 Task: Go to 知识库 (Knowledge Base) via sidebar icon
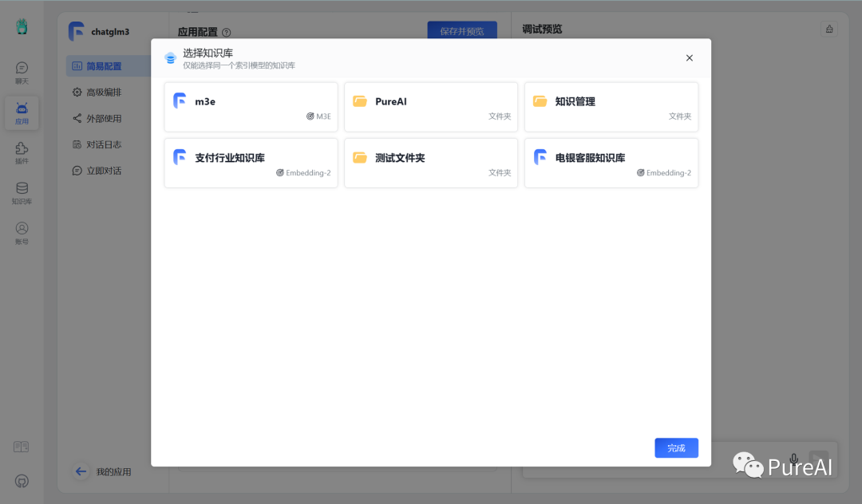(x=22, y=193)
